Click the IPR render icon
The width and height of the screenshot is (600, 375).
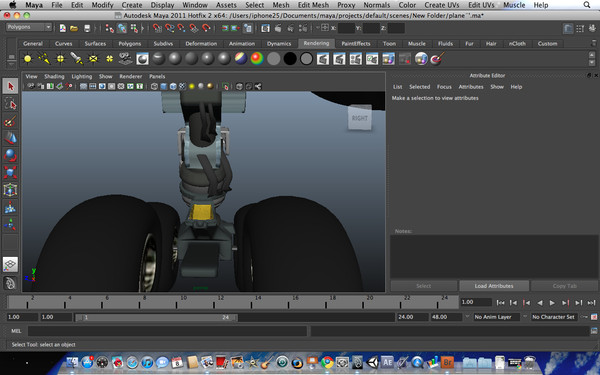291,28
